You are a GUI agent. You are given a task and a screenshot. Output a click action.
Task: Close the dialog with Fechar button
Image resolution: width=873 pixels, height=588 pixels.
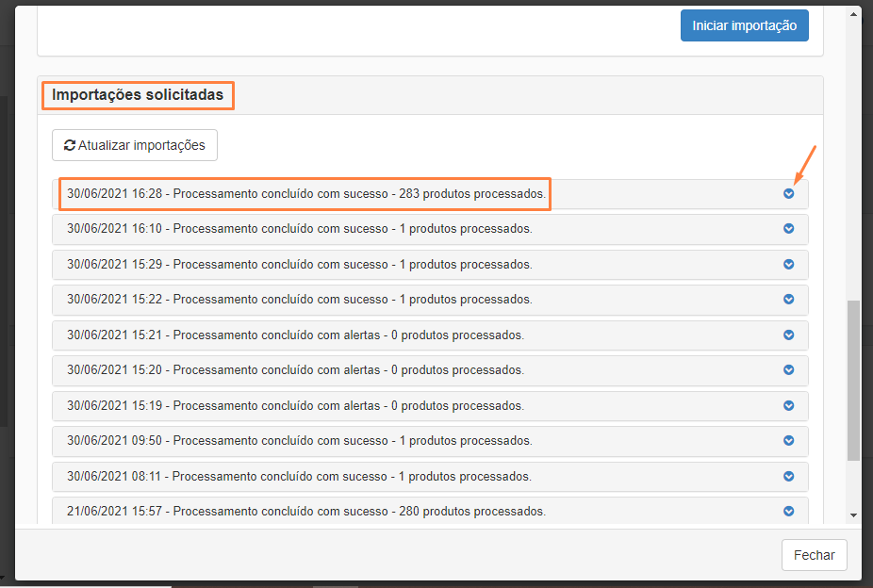[814, 555]
